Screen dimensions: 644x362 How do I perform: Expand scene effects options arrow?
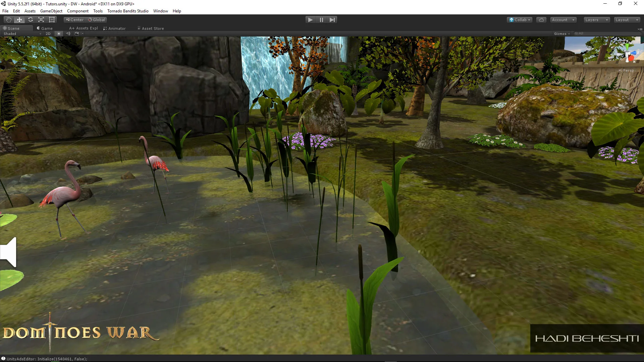(82, 34)
